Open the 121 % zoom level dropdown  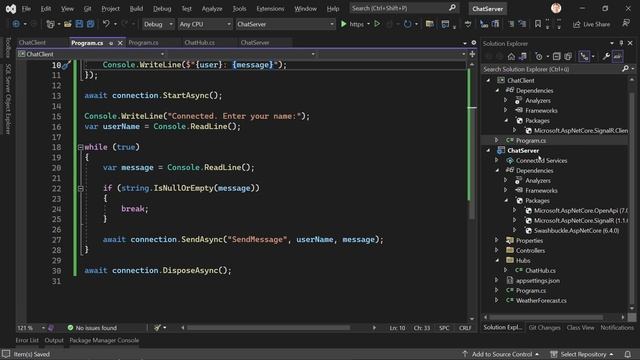pos(31,328)
